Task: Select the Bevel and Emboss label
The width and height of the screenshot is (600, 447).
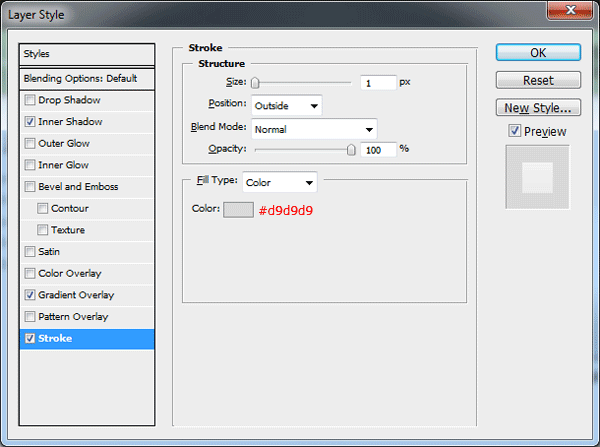Action: (78, 187)
